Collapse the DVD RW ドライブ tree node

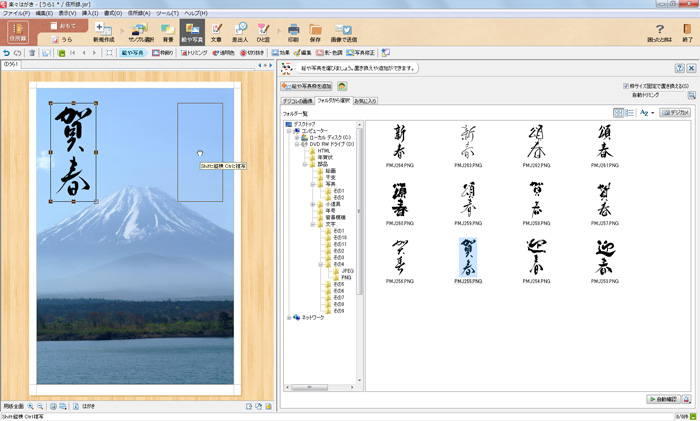pyautogui.click(x=296, y=143)
